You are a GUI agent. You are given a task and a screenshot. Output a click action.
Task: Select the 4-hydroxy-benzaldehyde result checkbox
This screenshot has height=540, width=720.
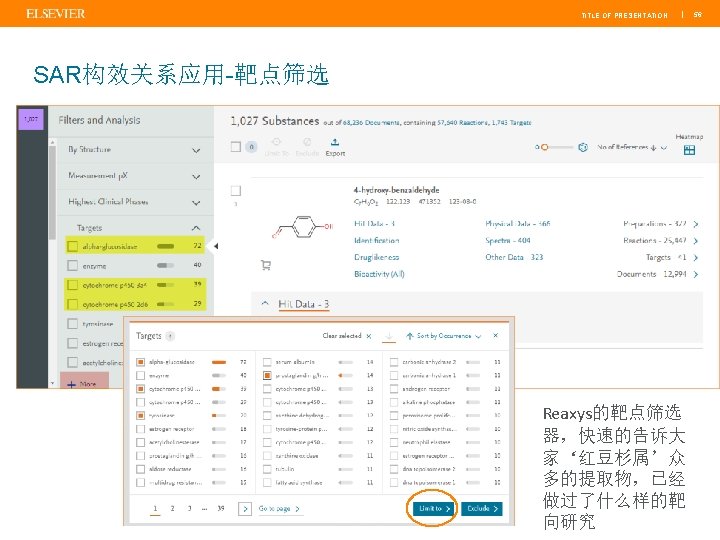tap(236, 191)
